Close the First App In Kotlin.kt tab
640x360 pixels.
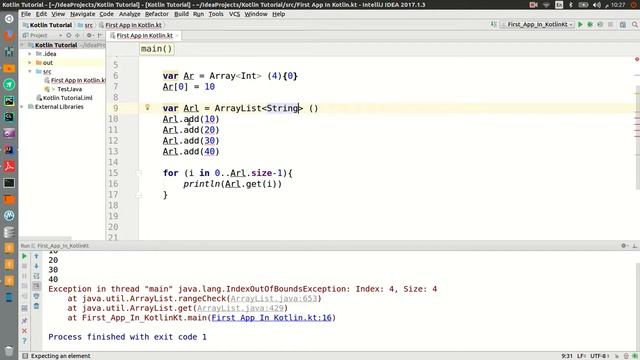[x=177, y=36]
